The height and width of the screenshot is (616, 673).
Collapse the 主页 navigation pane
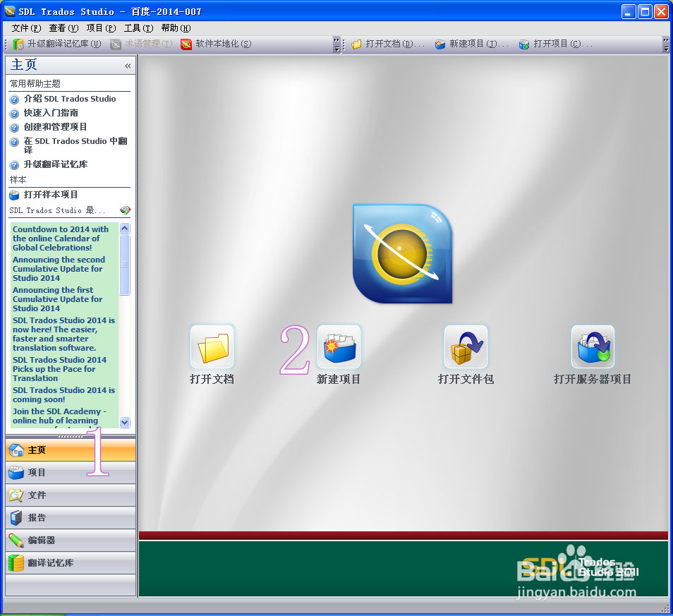click(x=128, y=66)
